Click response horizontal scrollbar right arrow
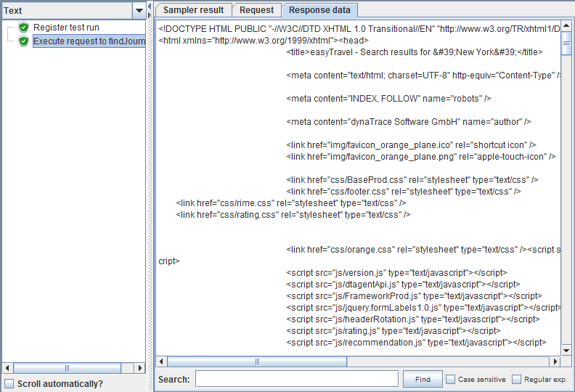575x392 pixels. [x=555, y=362]
